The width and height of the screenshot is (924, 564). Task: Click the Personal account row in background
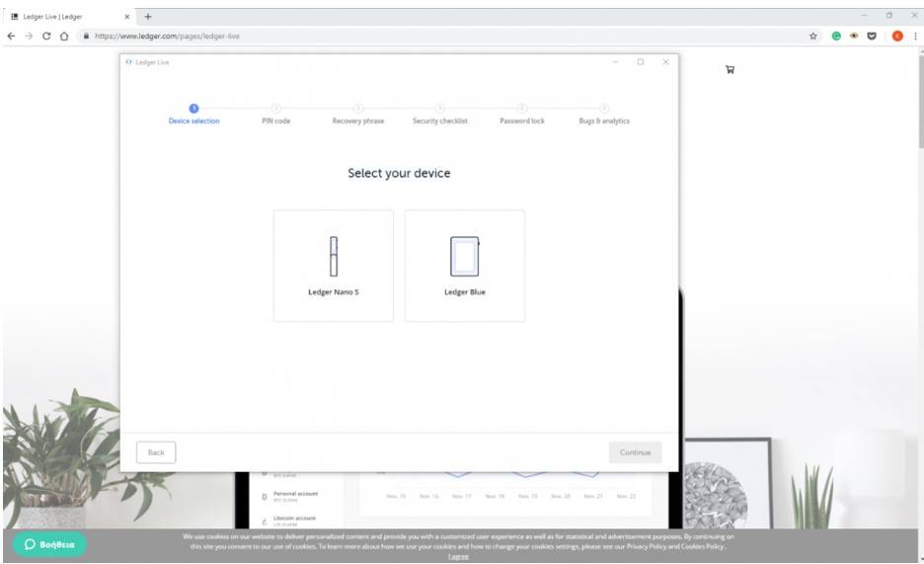coord(290,496)
